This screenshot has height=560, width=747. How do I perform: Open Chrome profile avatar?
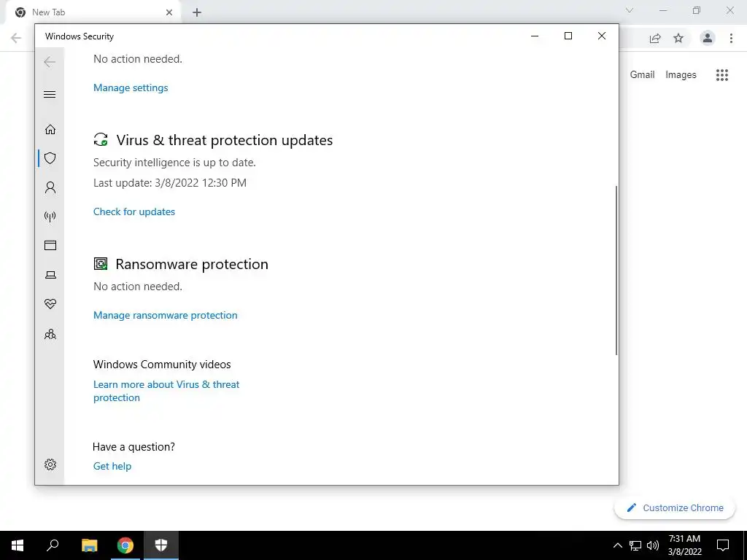(708, 38)
